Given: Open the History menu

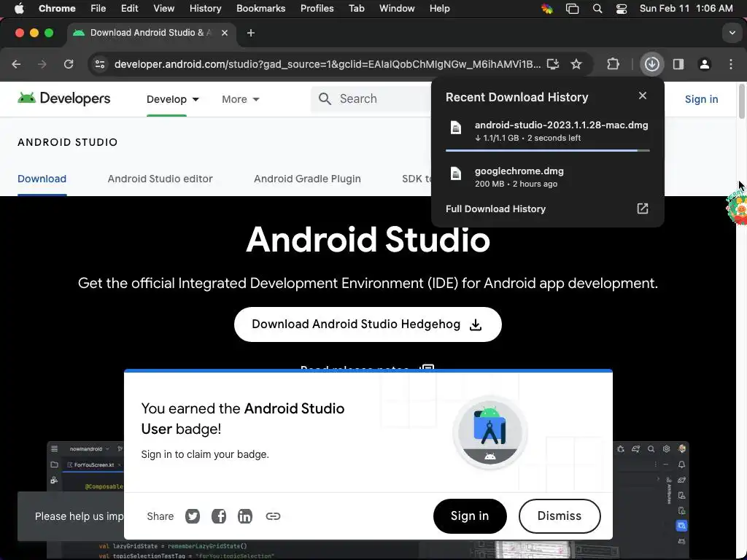Looking at the screenshot, I should pos(205,9).
